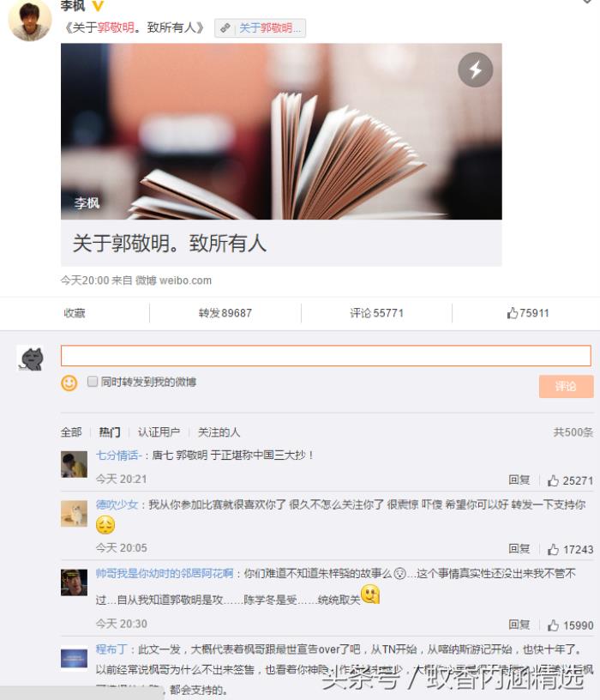Image resolution: width=600 pixels, height=700 pixels.
Task: Click the lightning bolt icon on article image
Action: 475,69
